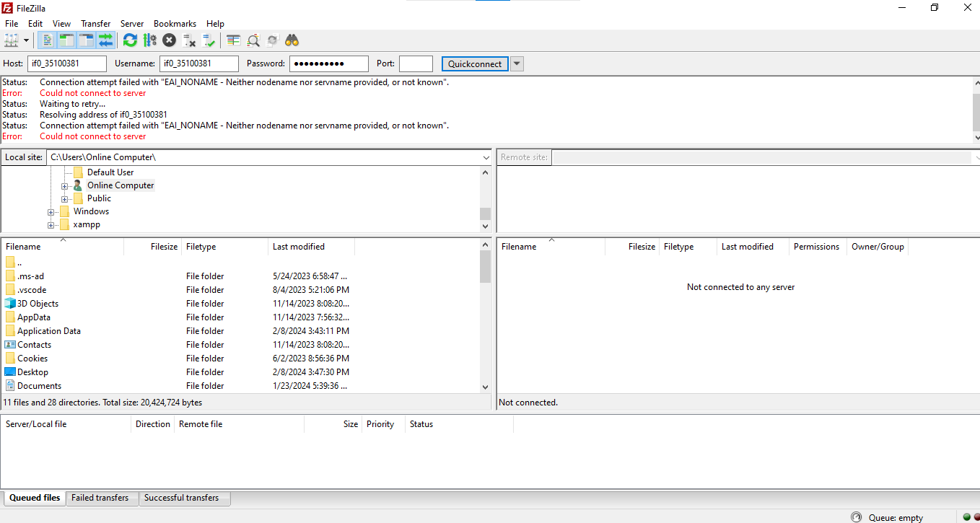The image size is (980, 523).
Task: Sort local files by Last modified
Action: pos(311,247)
